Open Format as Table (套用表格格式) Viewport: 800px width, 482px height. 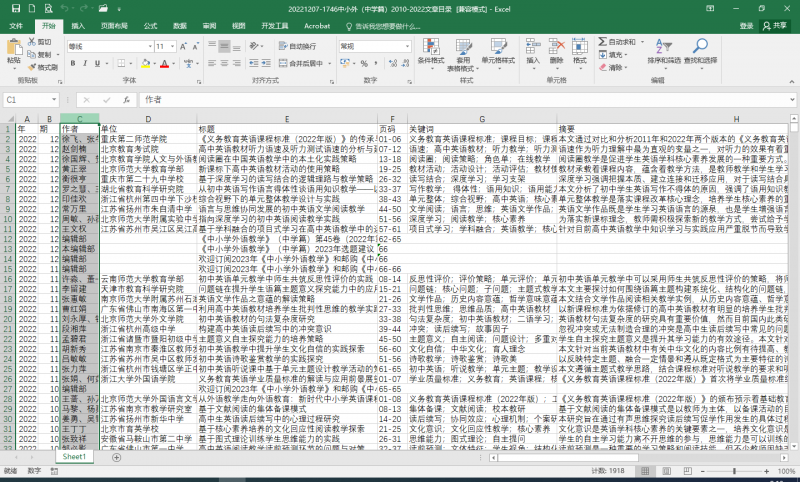tap(463, 55)
